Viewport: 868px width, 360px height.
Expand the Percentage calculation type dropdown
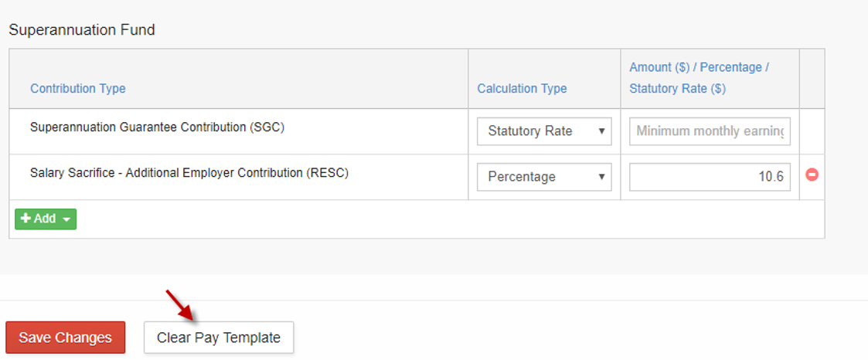pos(544,177)
